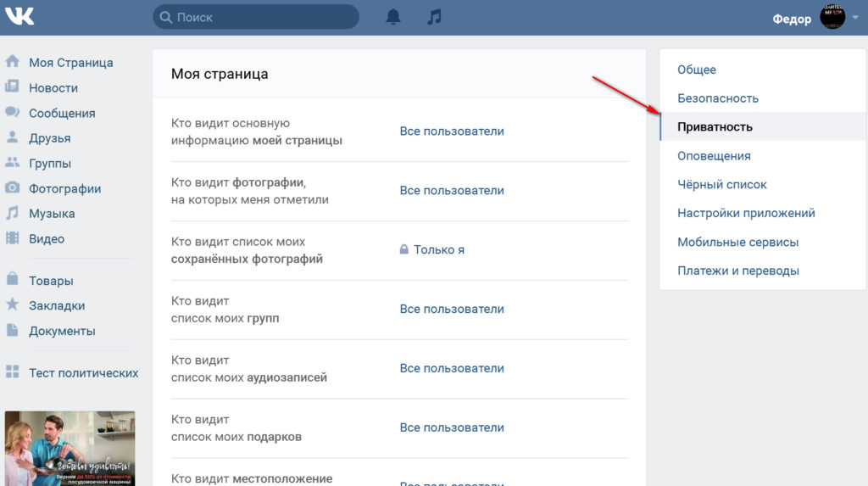The image size is (868, 486).
Task: Click the film icon next to Видео
Action: (12, 237)
